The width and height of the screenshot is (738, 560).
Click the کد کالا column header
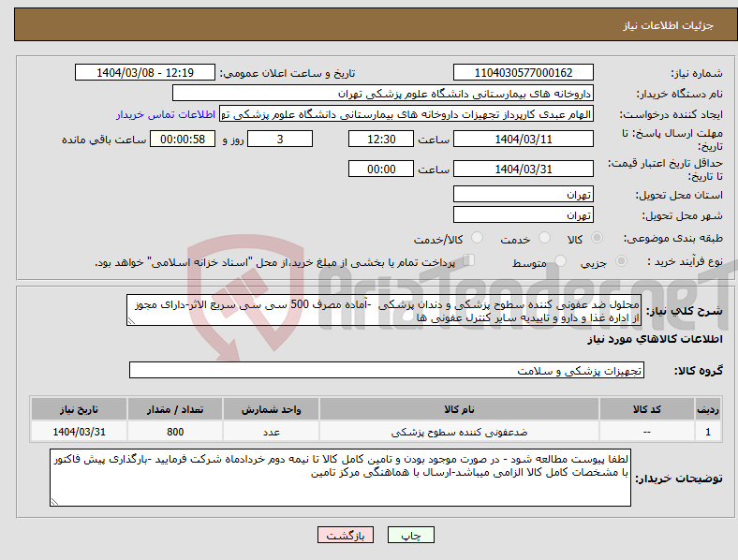click(647, 409)
